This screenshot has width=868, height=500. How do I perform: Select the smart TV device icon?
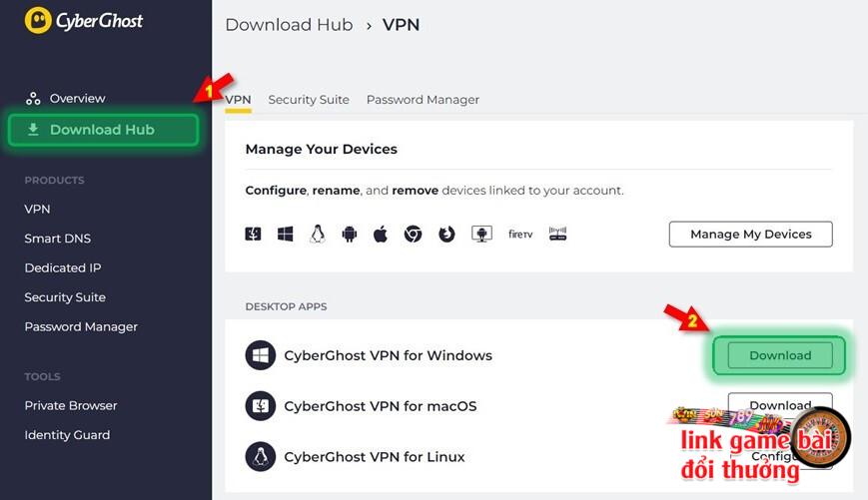pyautogui.click(x=481, y=235)
